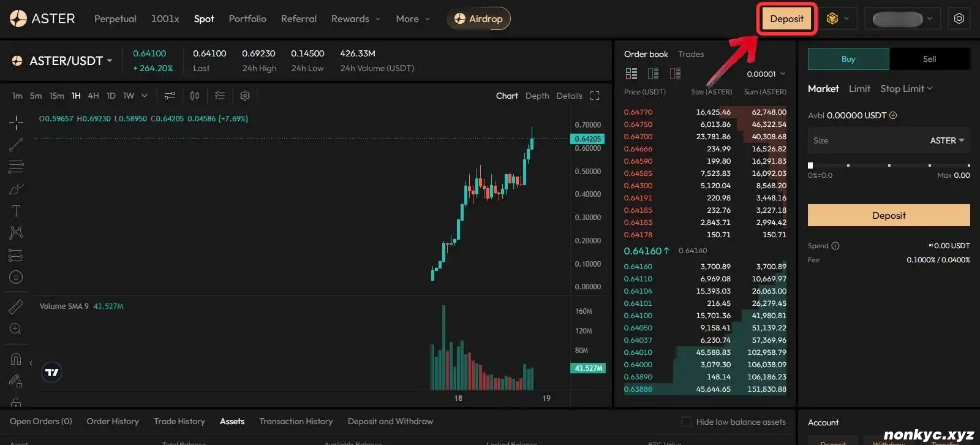
Task: Switch to the Trade History tab
Action: point(179,422)
